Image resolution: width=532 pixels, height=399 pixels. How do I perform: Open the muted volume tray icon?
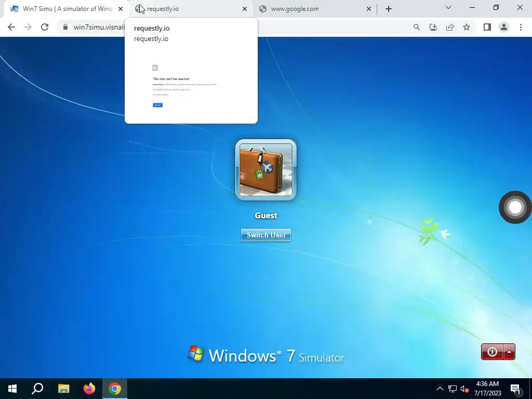click(465, 389)
